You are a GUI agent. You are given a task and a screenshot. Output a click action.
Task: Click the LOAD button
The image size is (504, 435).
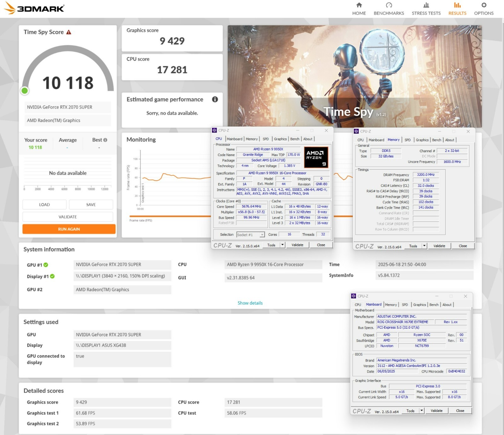(44, 205)
